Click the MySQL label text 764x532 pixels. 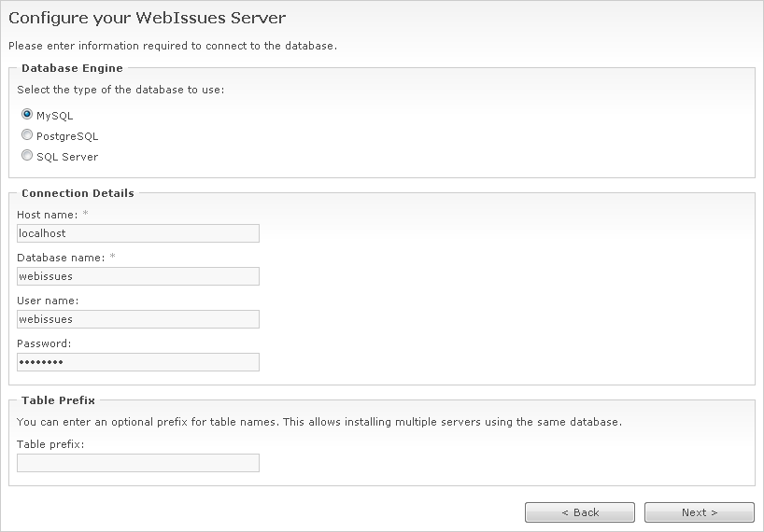(54, 116)
